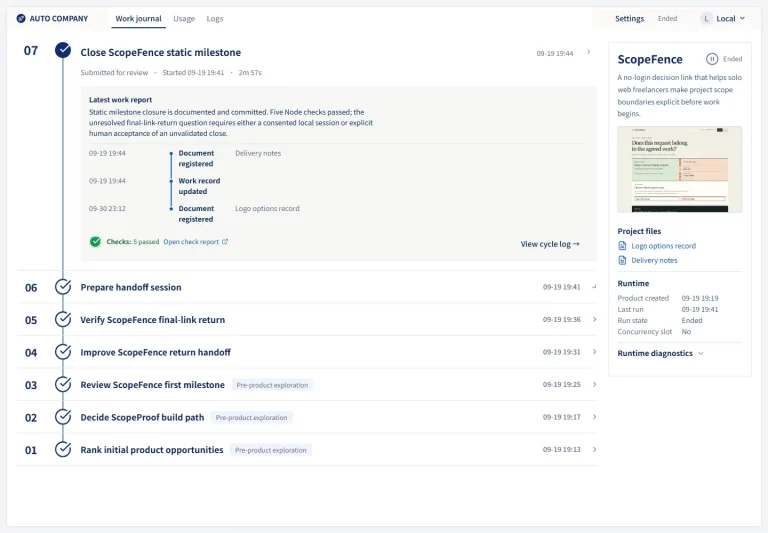768x533 pixels.
Task: Click the step number 07 label
Action: (x=30, y=51)
